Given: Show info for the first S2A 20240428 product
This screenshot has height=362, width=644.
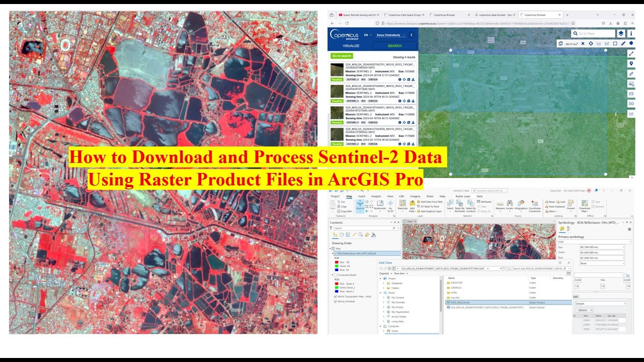Looking at the screenshot, I should [399, 79].
